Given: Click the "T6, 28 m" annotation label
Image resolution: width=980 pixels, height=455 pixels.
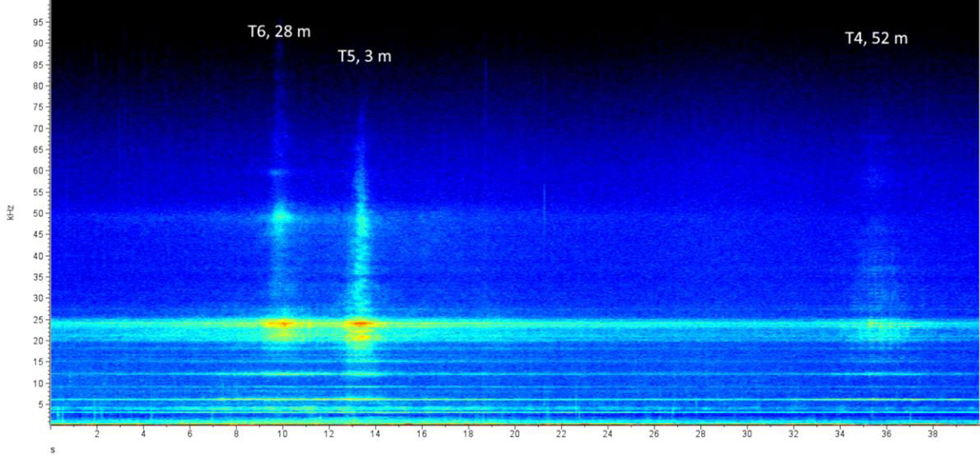Looking at the screenshot, I should [x=279, y=31].
